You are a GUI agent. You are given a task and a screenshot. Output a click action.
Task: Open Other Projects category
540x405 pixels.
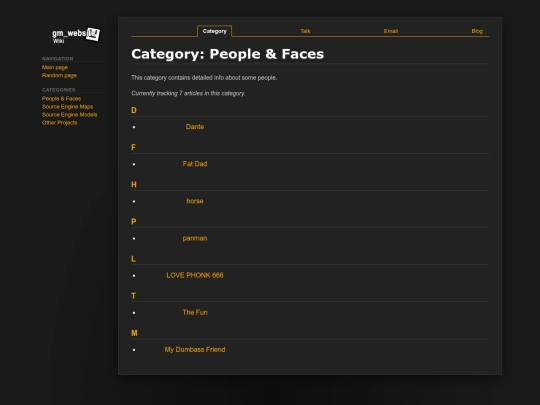click(x=59, y=123)
